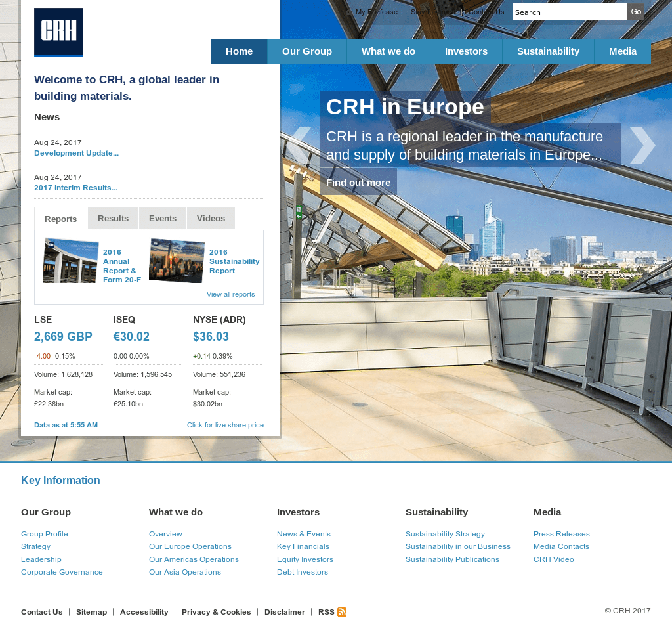The width and height of the screenshot is (672, 633).
Task: Open What we do navigation menu
Action: 388,51
